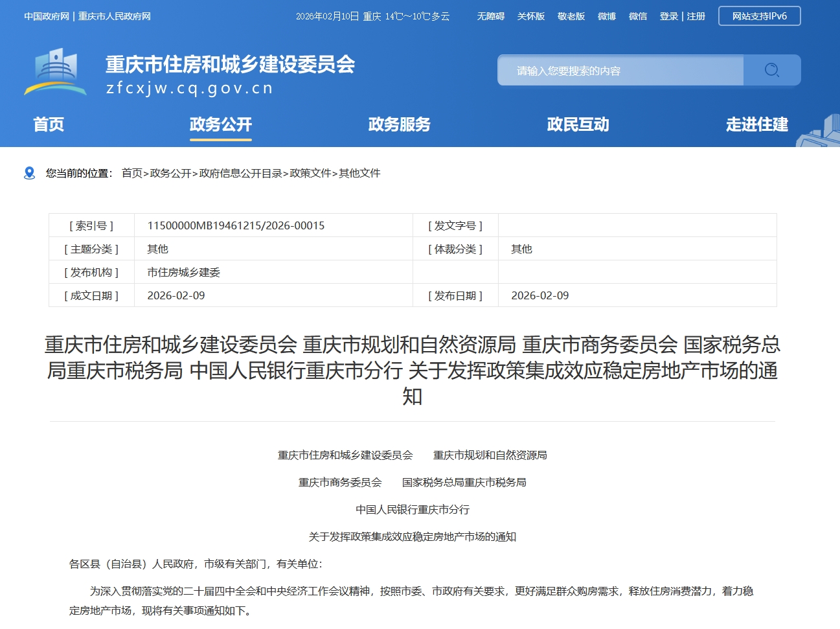Show the 微信 QR link
The height and width of the screenshot is (629, 840).
tap(637, 16)
